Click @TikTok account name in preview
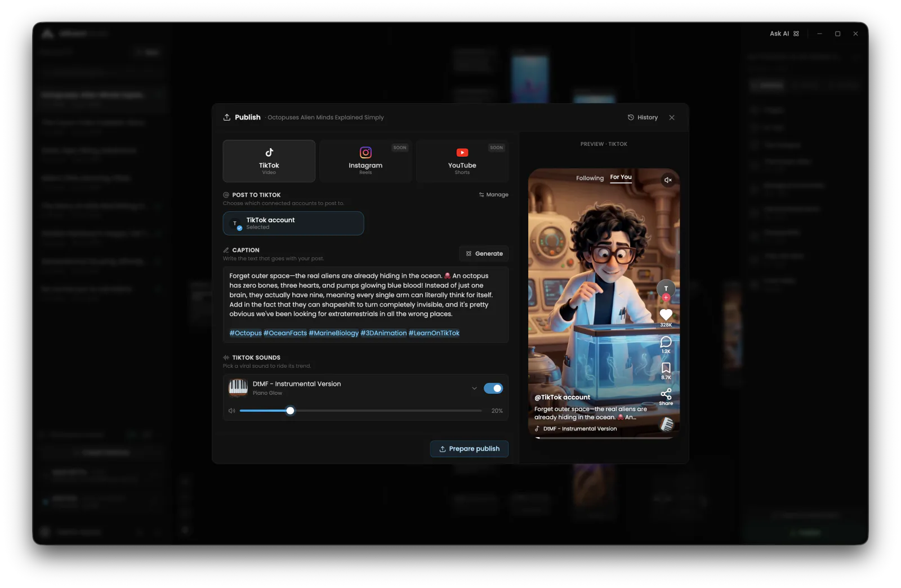The image size is (901, 588). pyautogui.click(x=562, y=398)
